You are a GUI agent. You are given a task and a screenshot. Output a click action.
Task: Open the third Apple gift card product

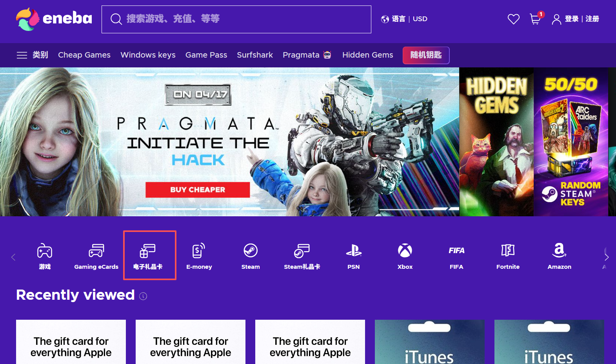tap(310, 342)
